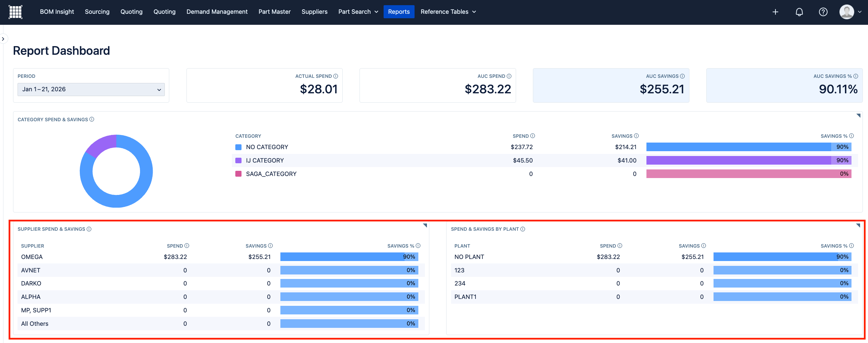Click the IJ CATEGORY purple swatch
This screenshot has width=868, height=343.
(x=238, y=160)
